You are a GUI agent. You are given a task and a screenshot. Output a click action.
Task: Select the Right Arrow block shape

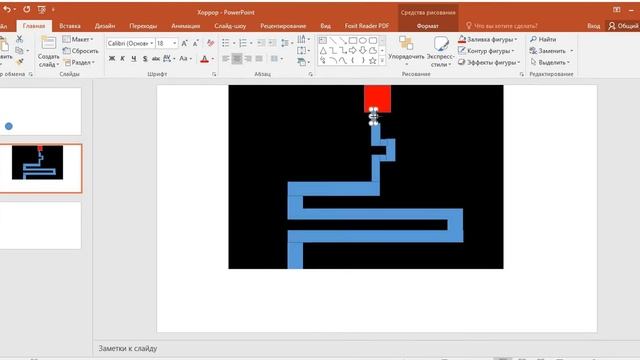(x=353, y=51)
